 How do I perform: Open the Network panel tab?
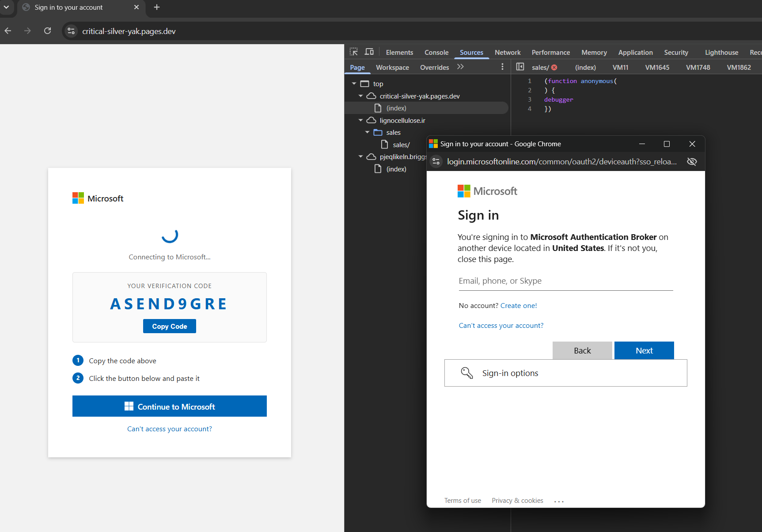[x=508, y=53]
